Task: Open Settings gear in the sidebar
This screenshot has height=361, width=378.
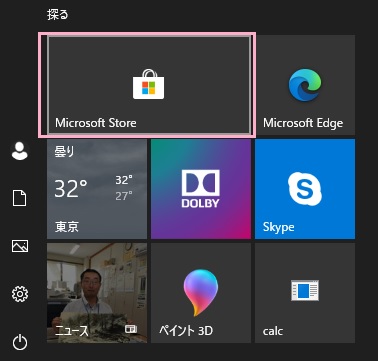Action: [20, 294]
